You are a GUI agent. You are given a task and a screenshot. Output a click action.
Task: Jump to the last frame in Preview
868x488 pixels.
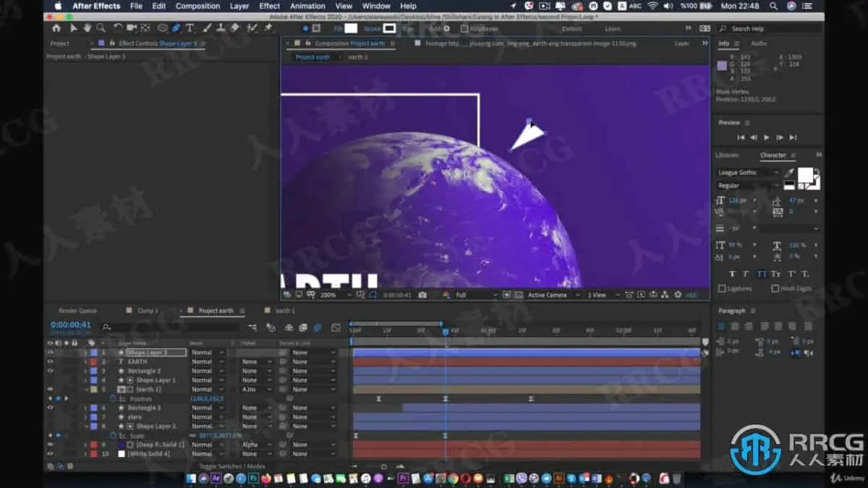click(x=793, y=137)
